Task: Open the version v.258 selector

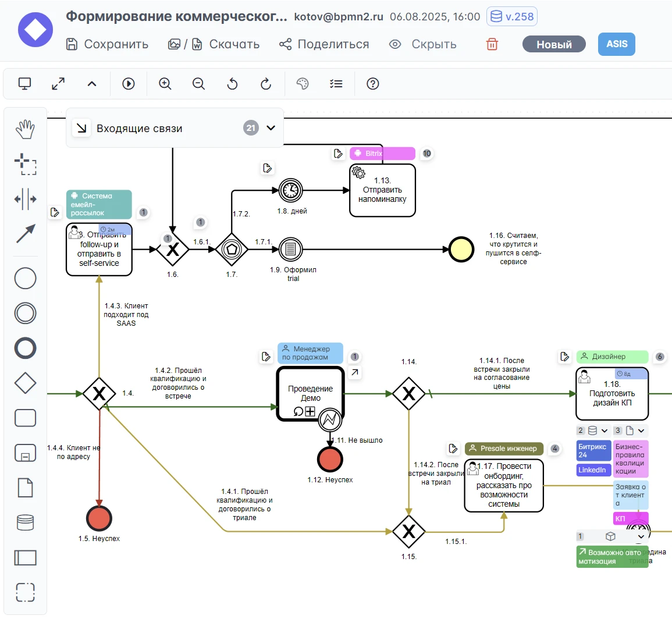Action: tap(511, 16)
